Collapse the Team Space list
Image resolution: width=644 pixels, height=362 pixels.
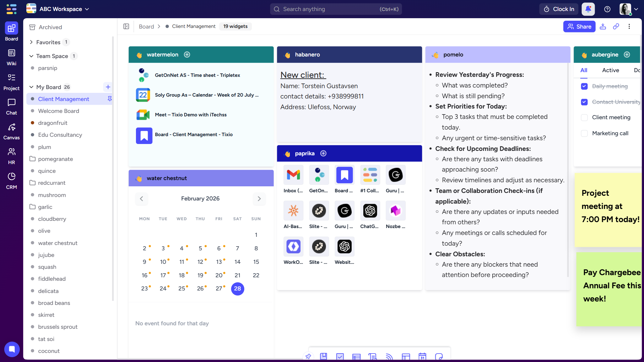coord(31,56)
